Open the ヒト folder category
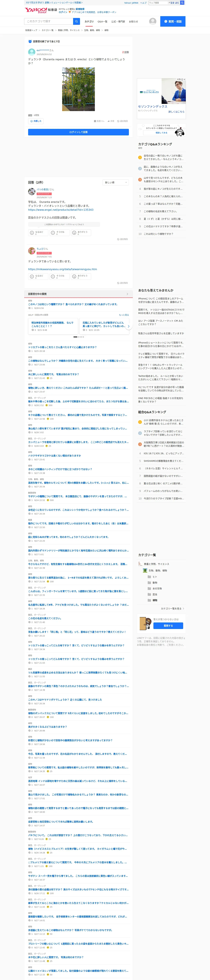 [152, 577]
